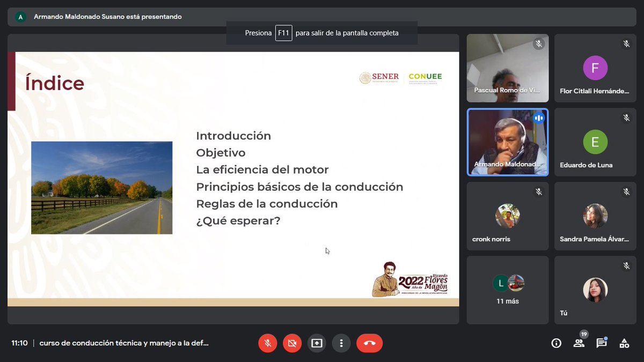Unmute microphone with the red mic button

(267, 343)
